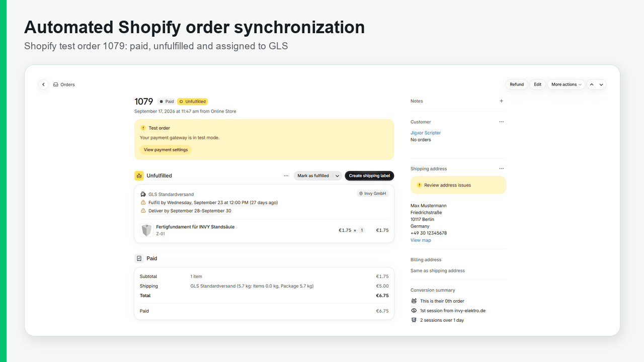Click the SKU text Z-01
This screenshot has width=644, height=362.
coord(160,234)
